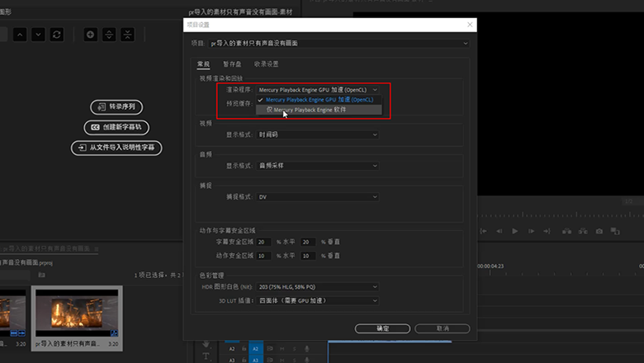The height and width of the screenshot is (363, 644).
Task: Select Mercury Playback Engine GPU (OpenCL) option
Action: (x=320, y=100)
